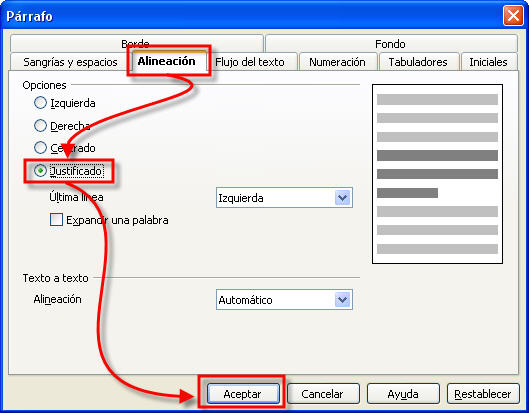Open the Última línea dropdown arrow
Screen dimensions: 529x413
[343, 198]
